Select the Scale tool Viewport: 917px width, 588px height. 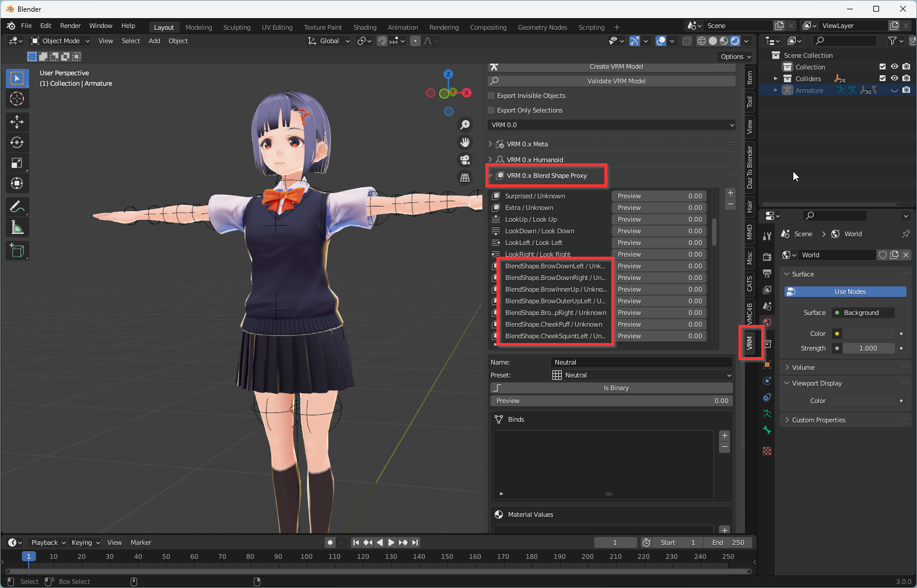(17, 163)
